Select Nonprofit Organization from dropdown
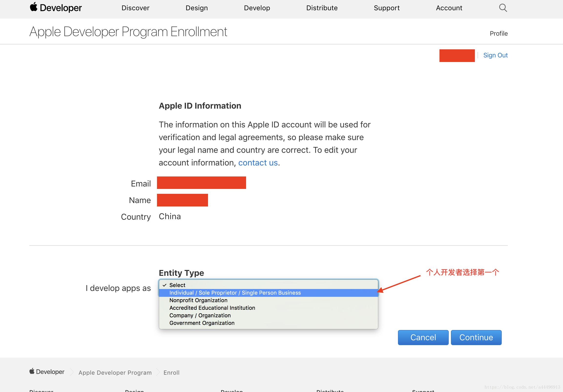The height and width of the screenshot is (392, 563). click(x=198, y=300)
